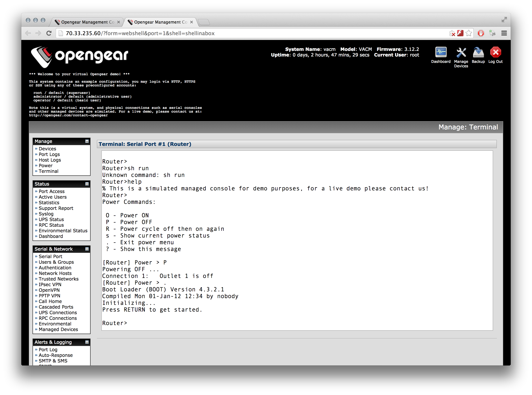Open UPS Connections link
The image size is (532, 395).
(58, 313)
